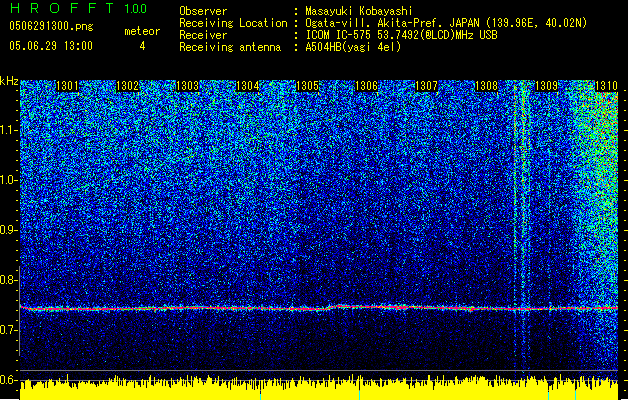Click the HROFFT 1.0.0 title text
629x400 pixels.
point(78,8)
